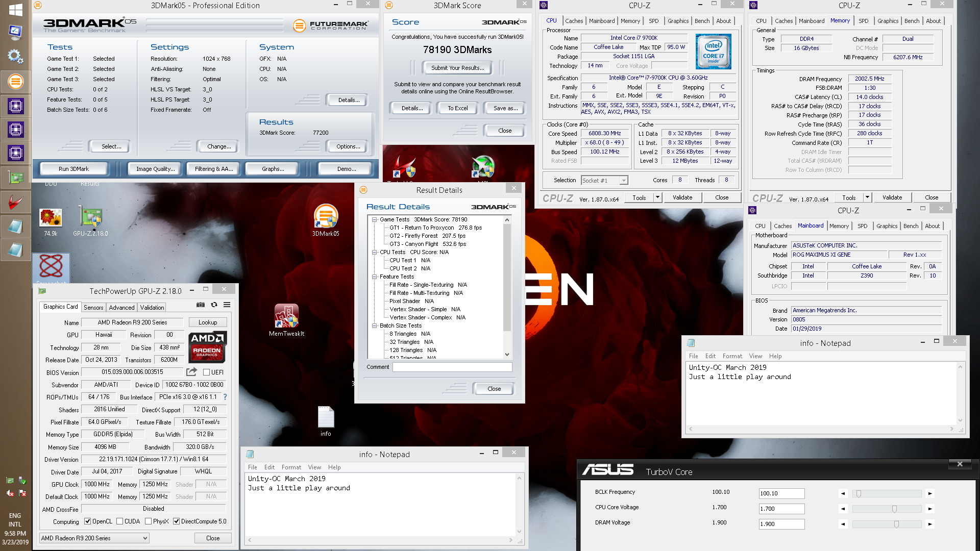980x551 pixels.
Task: Open the Socket #1 selection dropdown in CPU-Z
Action: coord(604,181)
